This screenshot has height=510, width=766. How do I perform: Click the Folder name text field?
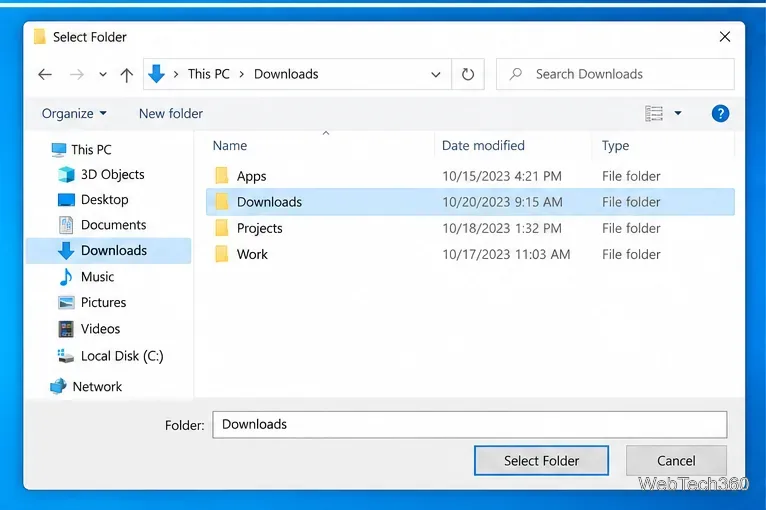(x=469, y=425)
